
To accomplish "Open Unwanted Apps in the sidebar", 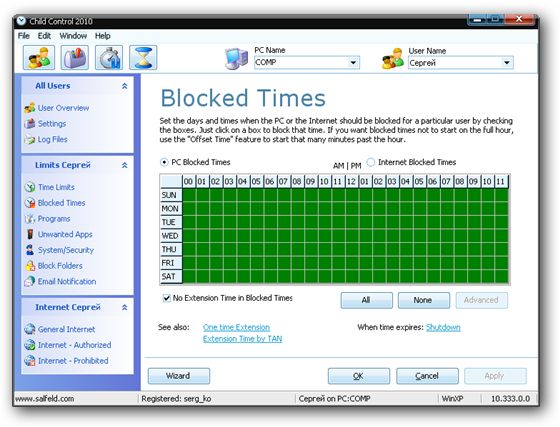I will [65, 234].
